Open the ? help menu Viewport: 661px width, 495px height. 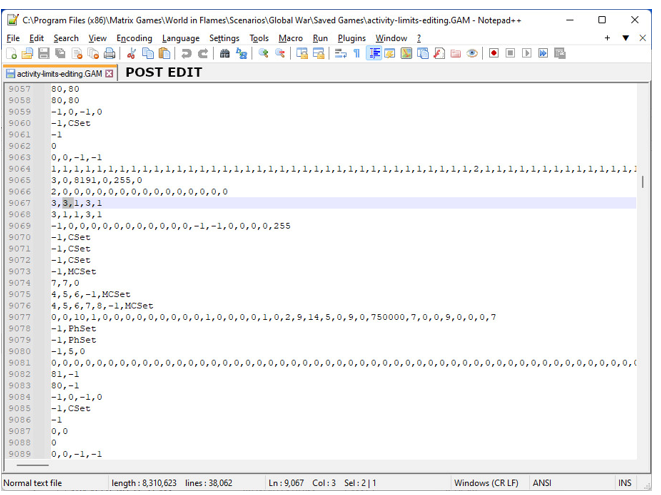click(419, 38)
